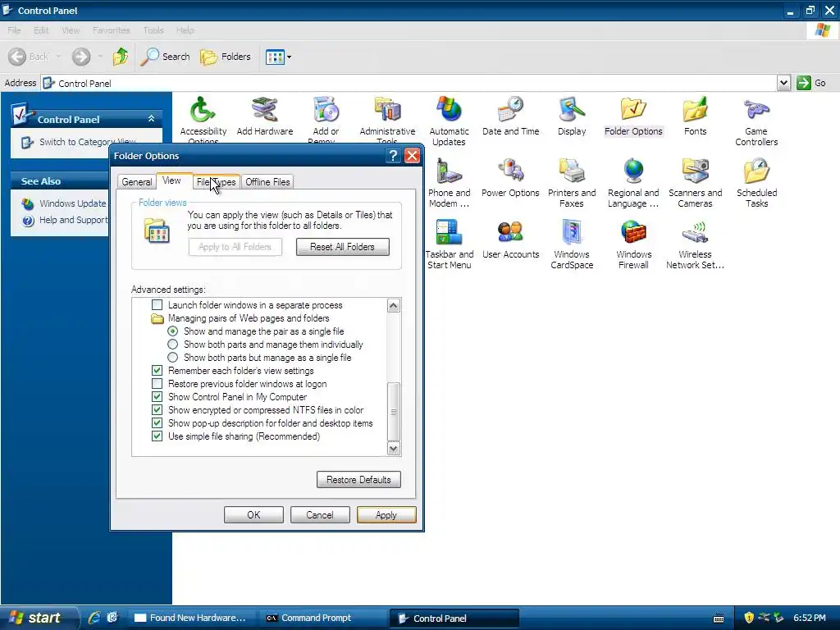Open Scheduled Tasks icon
This screenshot has height=630, width=840.
(756, 172)
